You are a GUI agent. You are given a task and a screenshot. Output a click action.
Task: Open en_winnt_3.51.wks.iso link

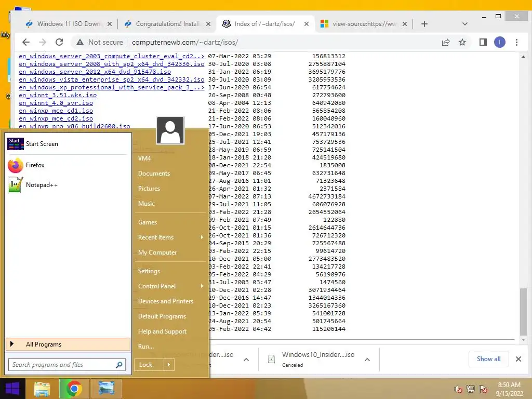pos(58,95)
